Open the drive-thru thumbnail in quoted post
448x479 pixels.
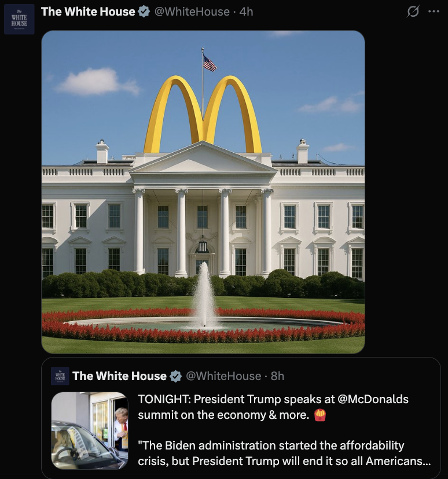pyautogui.click(x=90, y=431)
